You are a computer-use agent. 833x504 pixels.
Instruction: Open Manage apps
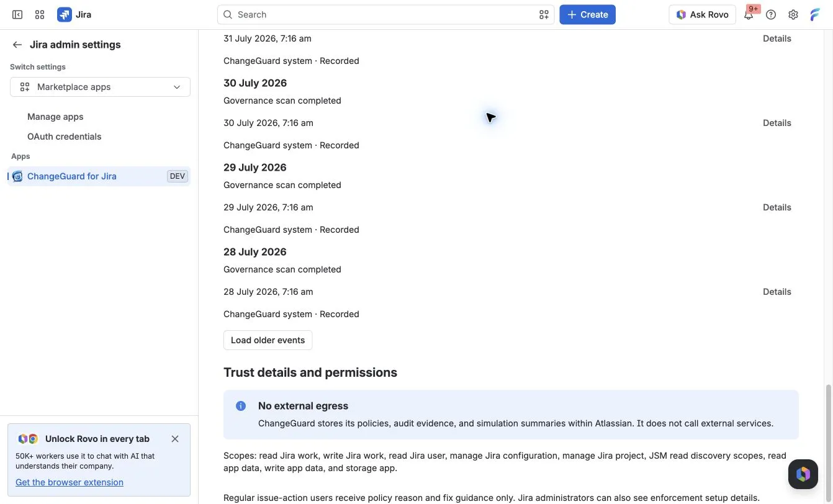click(55, 117)
